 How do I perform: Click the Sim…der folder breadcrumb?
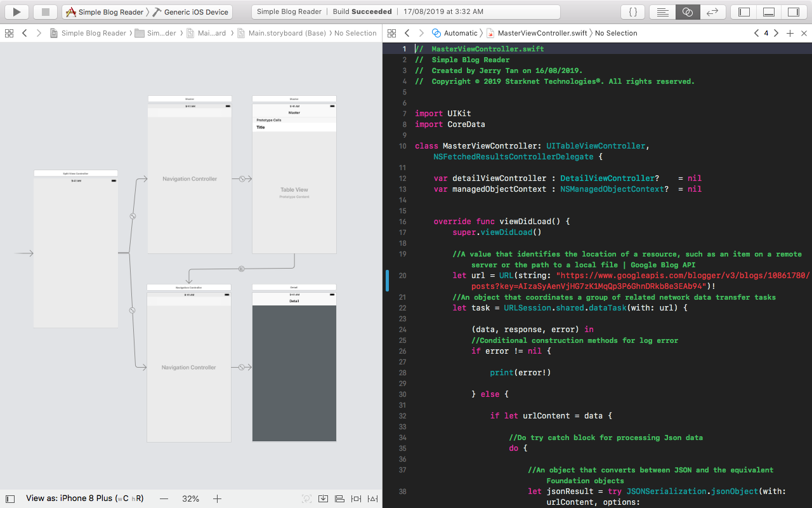coord(156,33)
